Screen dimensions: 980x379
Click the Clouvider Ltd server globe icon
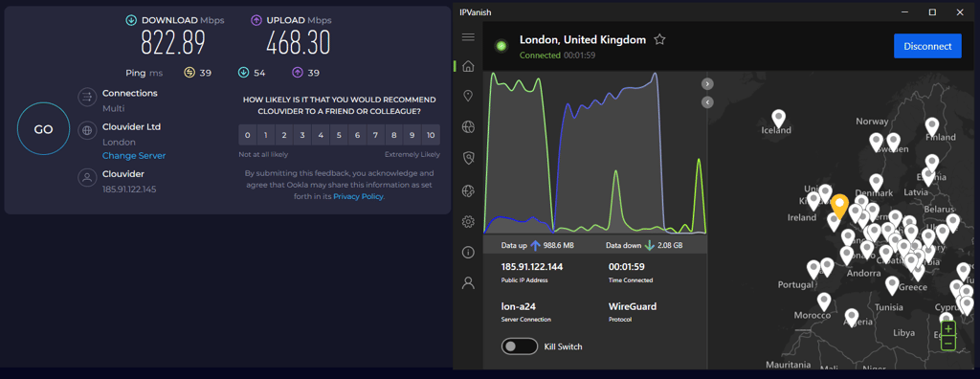pos(87,131)
